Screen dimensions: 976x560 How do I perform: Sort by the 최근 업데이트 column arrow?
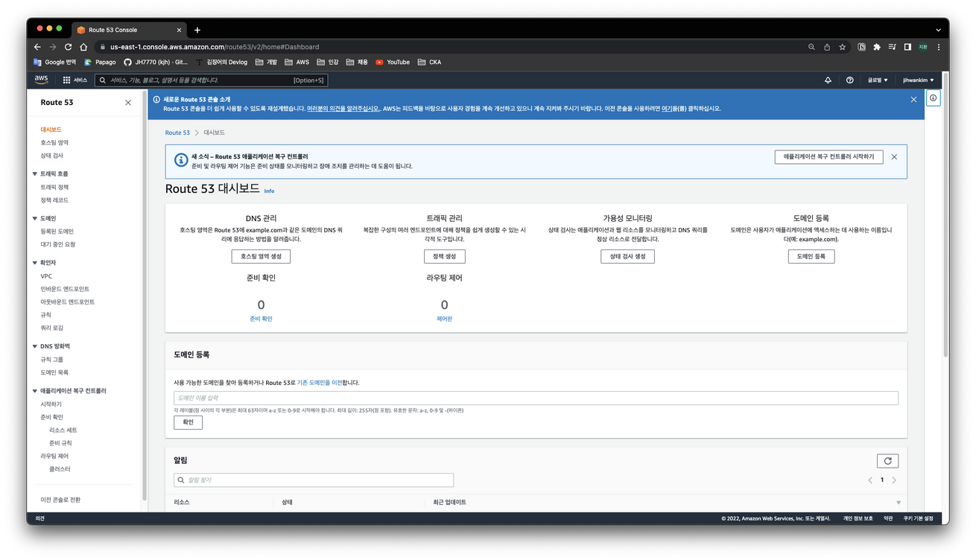tap(899, 503)
